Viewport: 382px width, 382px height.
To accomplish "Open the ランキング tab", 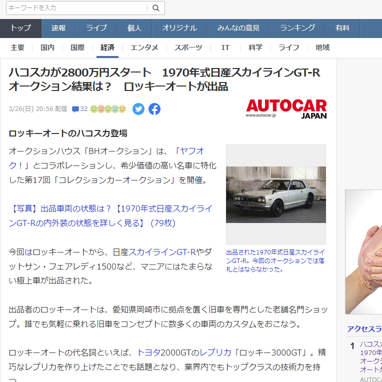I will [297, 28].
